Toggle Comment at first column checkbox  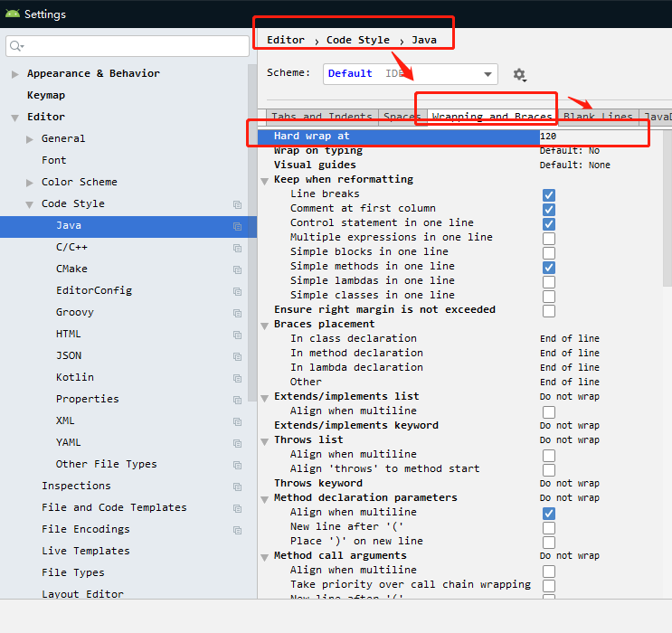(x=549, y=210)
